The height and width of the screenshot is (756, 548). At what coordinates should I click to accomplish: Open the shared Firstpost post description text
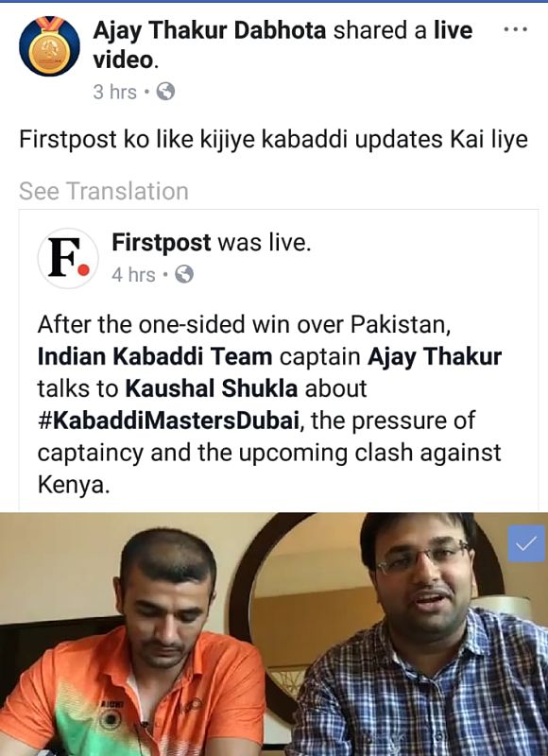click(x=270, y=404)
